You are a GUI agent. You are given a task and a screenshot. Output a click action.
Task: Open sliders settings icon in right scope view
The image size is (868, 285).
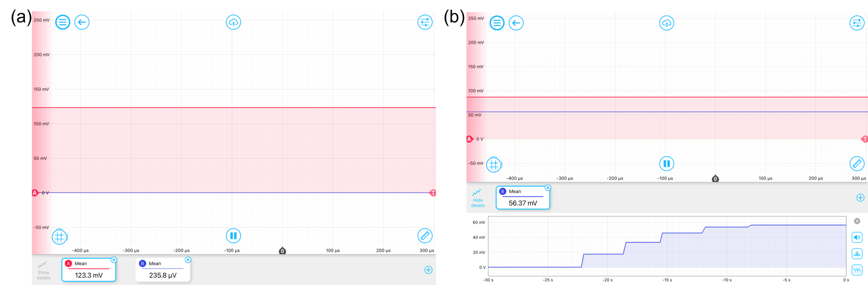coord(857,23)
